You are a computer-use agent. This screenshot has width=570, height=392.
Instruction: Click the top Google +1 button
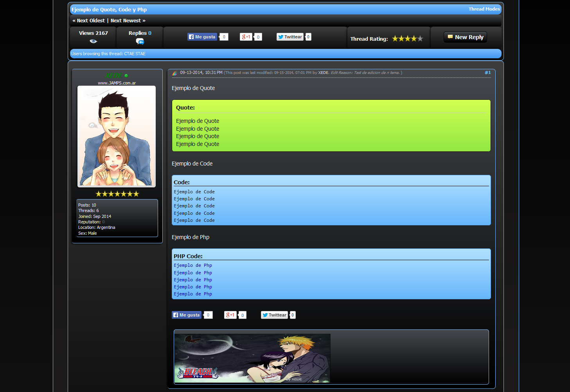coord(246,37)
